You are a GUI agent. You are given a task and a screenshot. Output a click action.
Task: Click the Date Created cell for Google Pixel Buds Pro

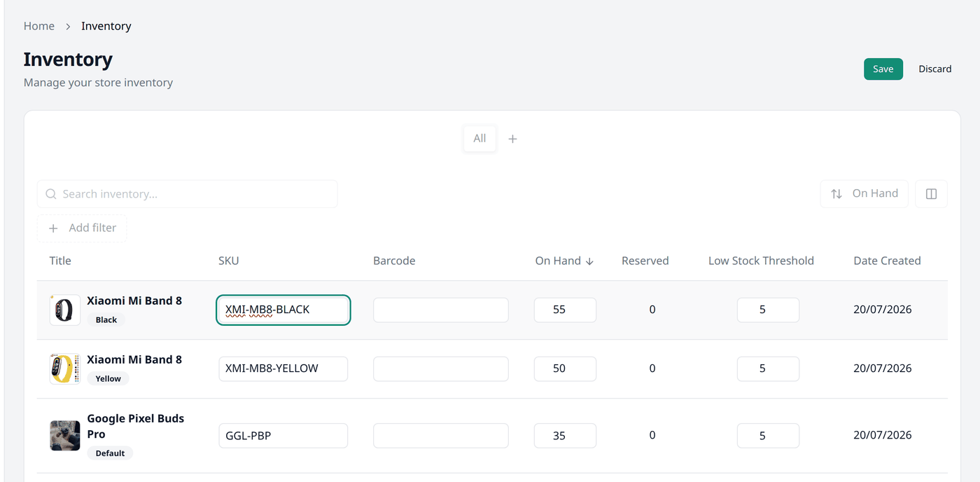(x=883, y=435)
